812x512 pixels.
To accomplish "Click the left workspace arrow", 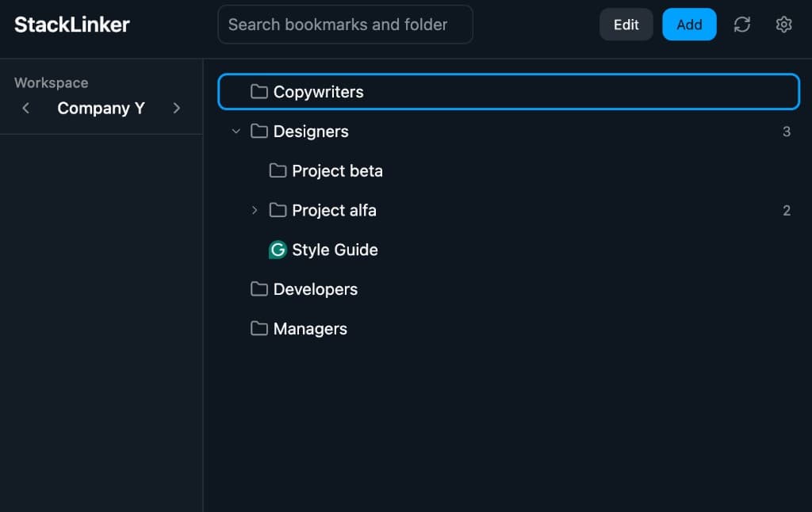I will tap(26, 108).
